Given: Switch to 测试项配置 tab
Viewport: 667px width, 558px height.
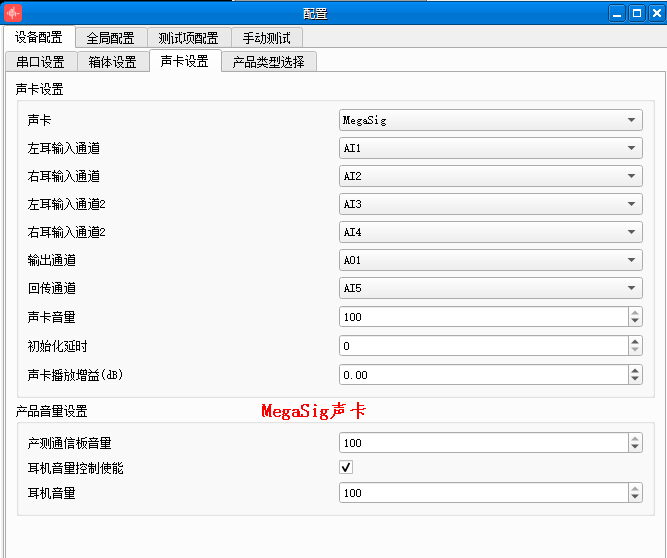Looking at the screenshot, I should (x=188, y=38).
